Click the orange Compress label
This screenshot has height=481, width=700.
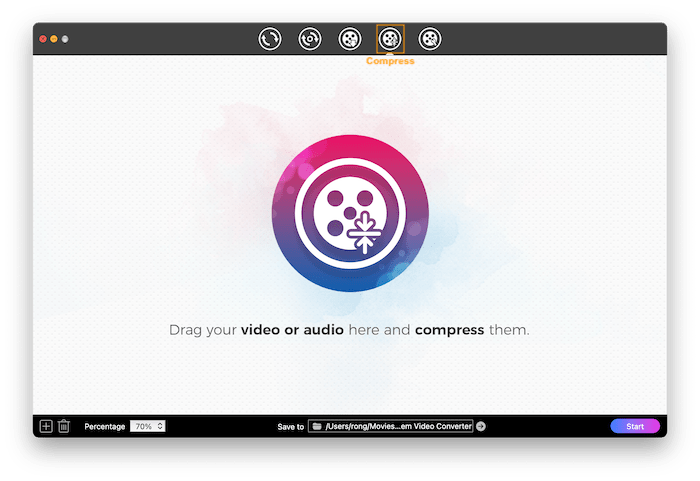(390, 61)
